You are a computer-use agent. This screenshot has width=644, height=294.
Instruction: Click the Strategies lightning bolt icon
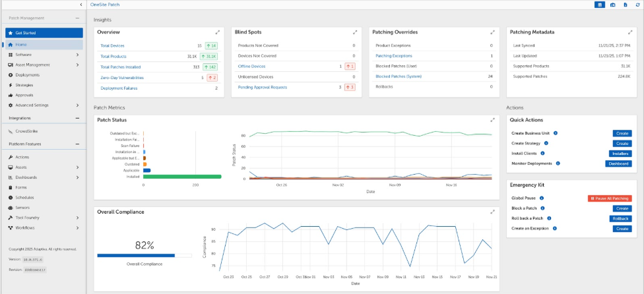[x=11, y=85]
